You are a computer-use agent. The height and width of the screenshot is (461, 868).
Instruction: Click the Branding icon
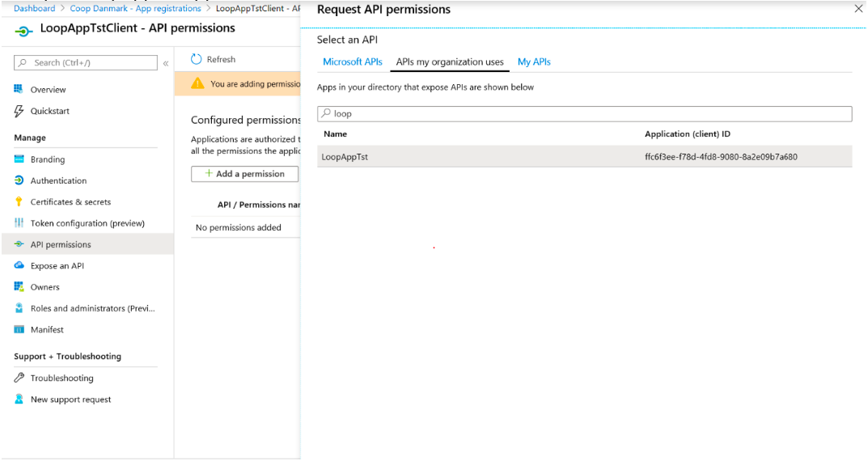(19, 159)
